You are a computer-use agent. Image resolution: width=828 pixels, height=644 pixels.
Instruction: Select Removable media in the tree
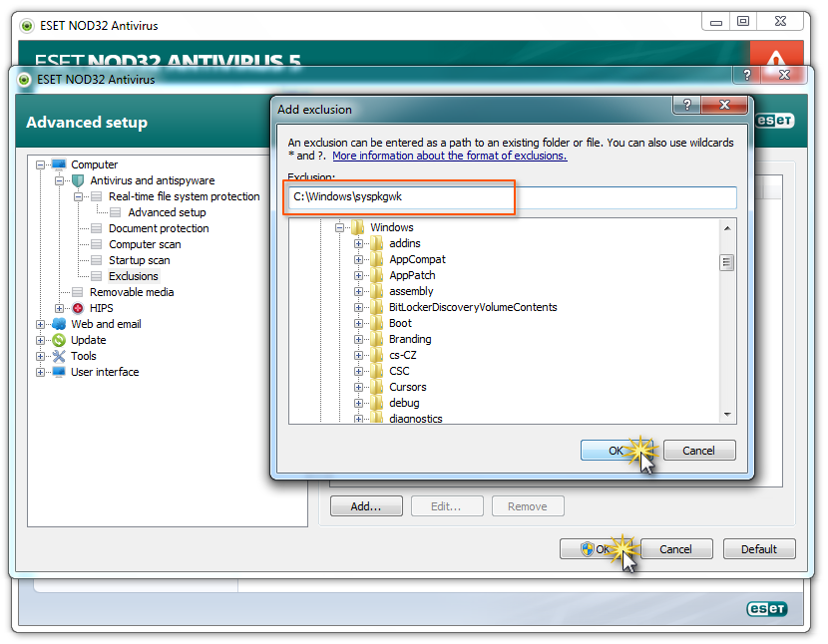coord(132,292)
